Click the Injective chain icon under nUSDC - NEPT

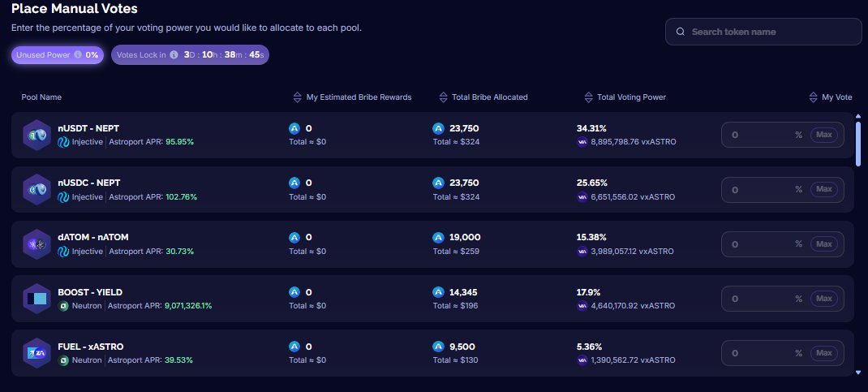(63, 197)
